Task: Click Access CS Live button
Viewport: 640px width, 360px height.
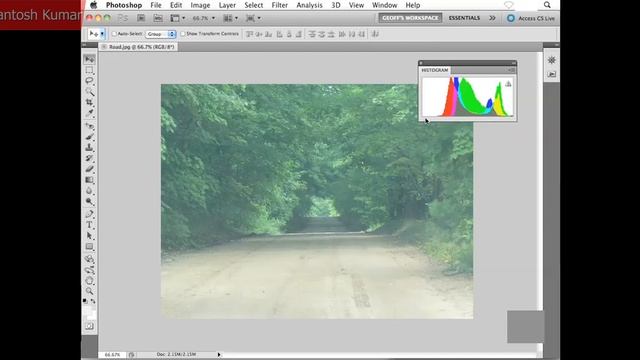Action: pos(531,18)
